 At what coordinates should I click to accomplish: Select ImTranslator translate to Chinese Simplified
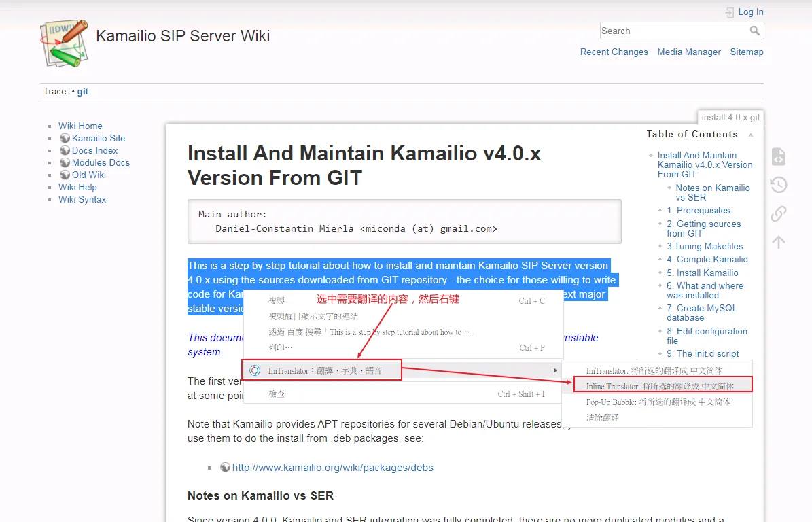657,370
